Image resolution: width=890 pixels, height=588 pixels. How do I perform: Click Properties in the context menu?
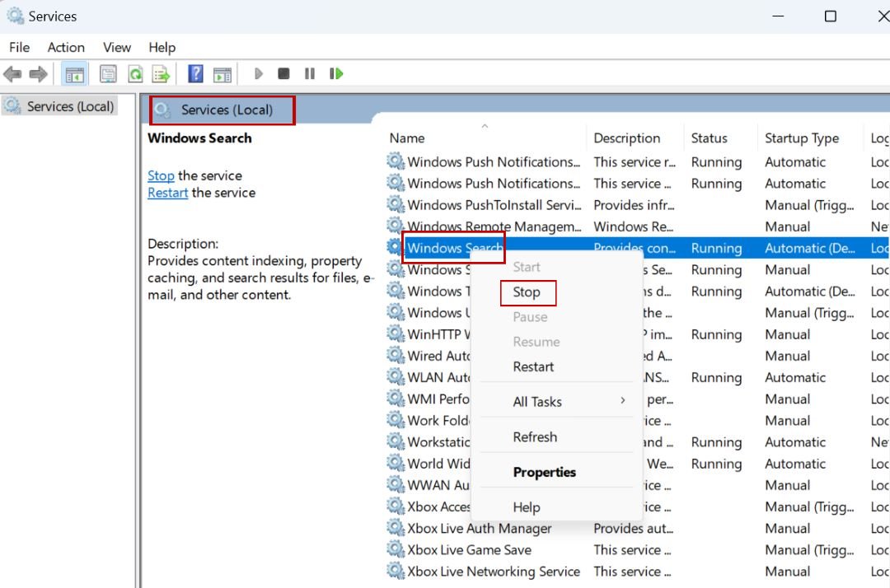click(544, 472)
